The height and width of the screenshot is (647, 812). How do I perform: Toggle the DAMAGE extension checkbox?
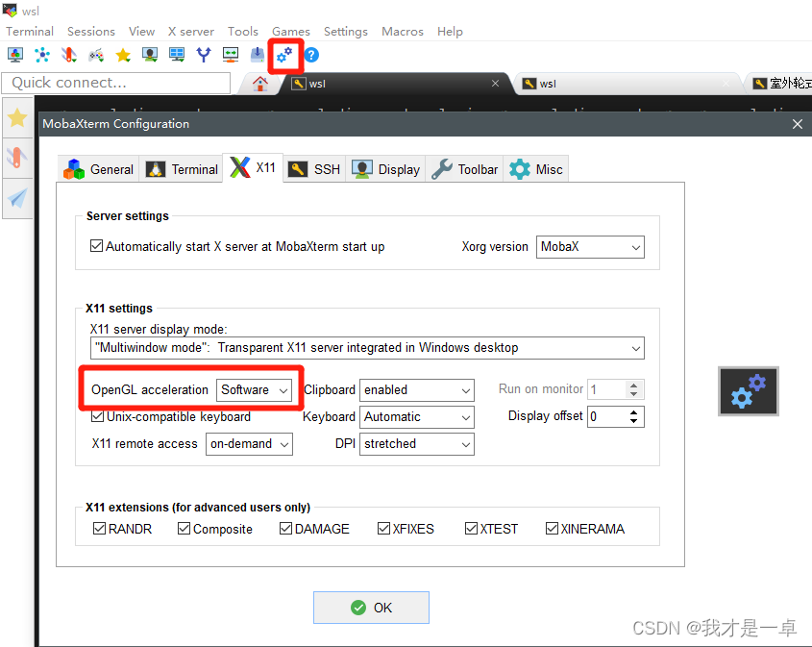point(285,529)
